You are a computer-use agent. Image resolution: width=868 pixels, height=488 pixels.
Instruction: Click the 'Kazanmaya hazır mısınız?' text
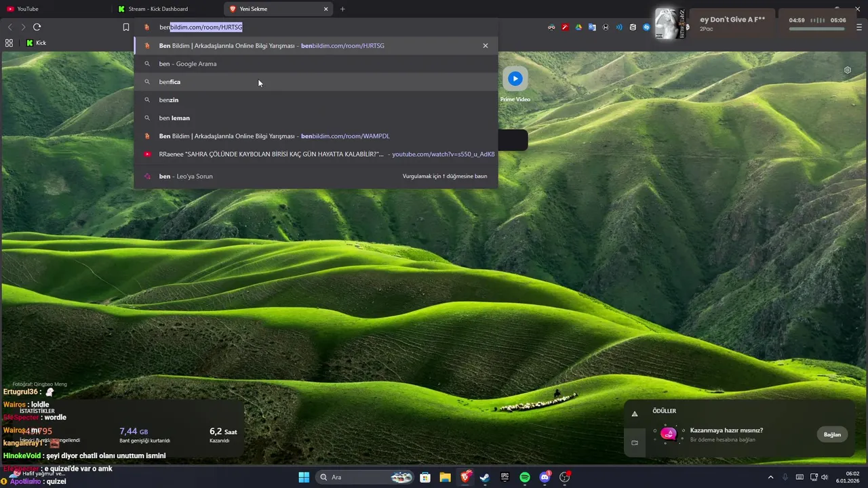[x=726, y=430]
